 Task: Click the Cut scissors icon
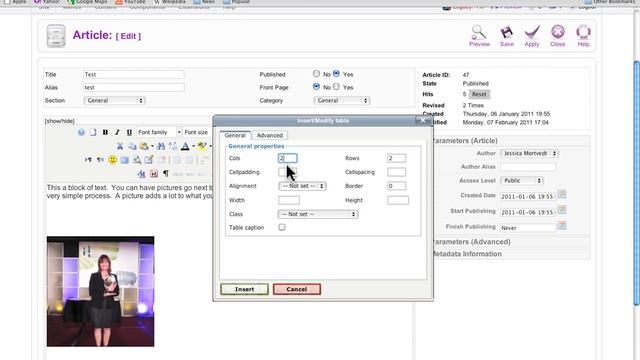click(120, 146)
